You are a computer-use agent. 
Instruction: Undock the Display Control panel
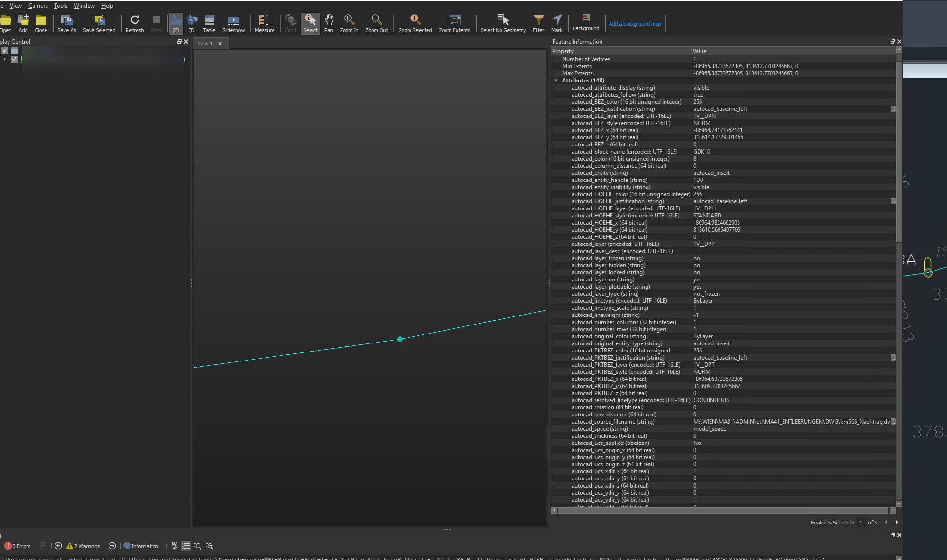pos(179,42)
